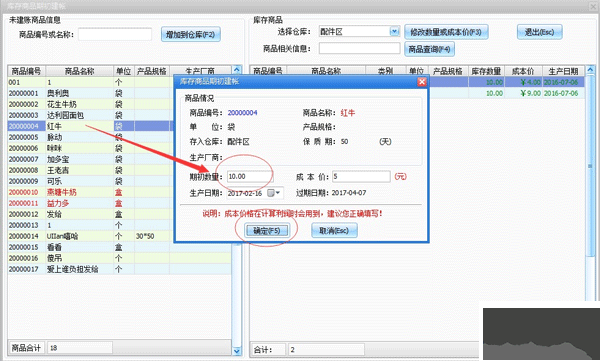
Task: Open the 选择仓库 dropdown arrow
Action: (x=395, y=31)
